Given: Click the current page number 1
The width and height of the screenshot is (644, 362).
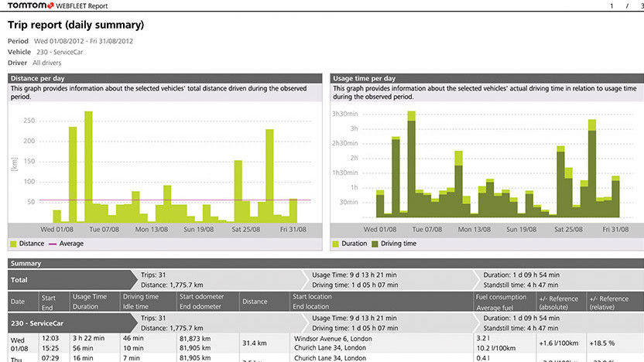Looking at the screenshot, I should (612, 5).
